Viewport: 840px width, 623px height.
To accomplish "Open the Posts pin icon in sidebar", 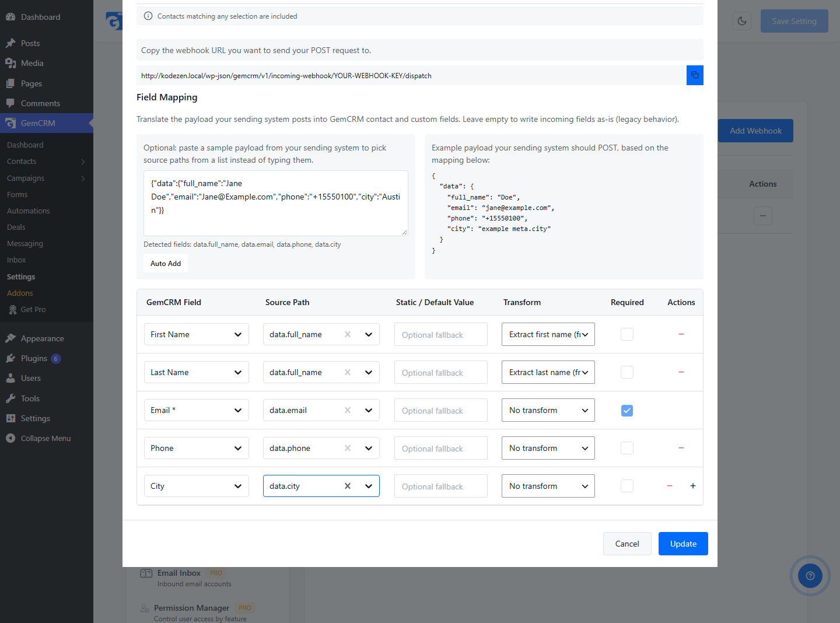I will pyautogui.click(x=10, y=43).
